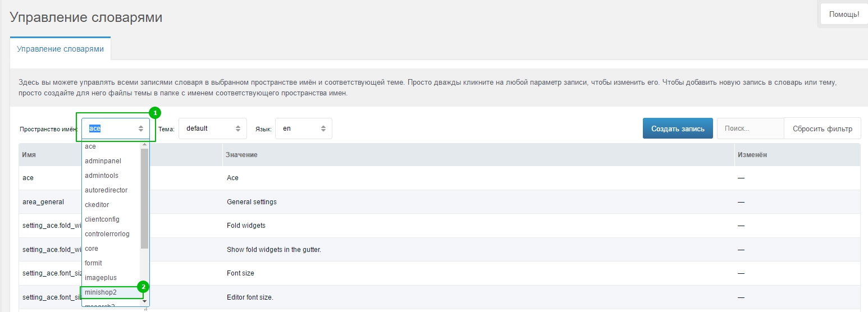Click the Поиск search input field

point(750,129)
